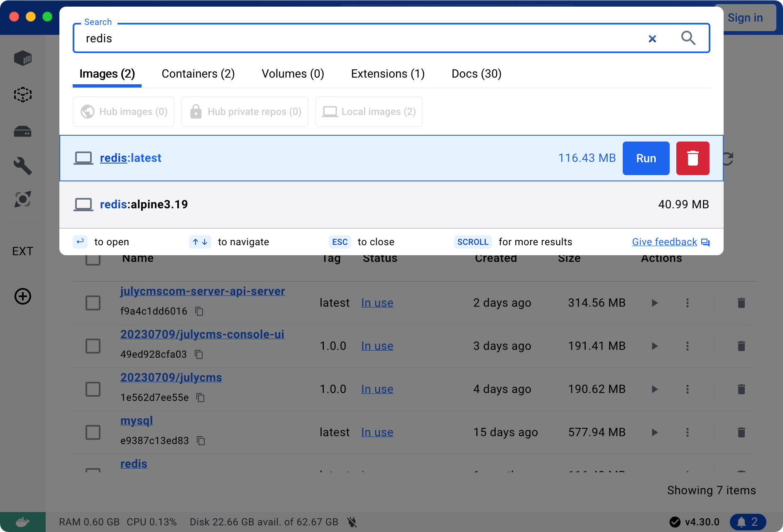Delete the 20230709/julycms image
The width and height of the screenshot is (783, 532).
click(x=741, y=389)
